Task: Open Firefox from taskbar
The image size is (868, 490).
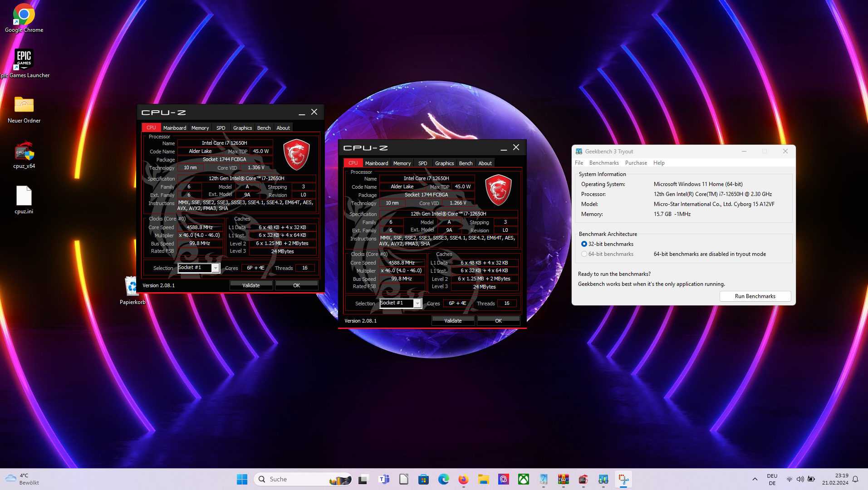Action: tap(463, 479)
